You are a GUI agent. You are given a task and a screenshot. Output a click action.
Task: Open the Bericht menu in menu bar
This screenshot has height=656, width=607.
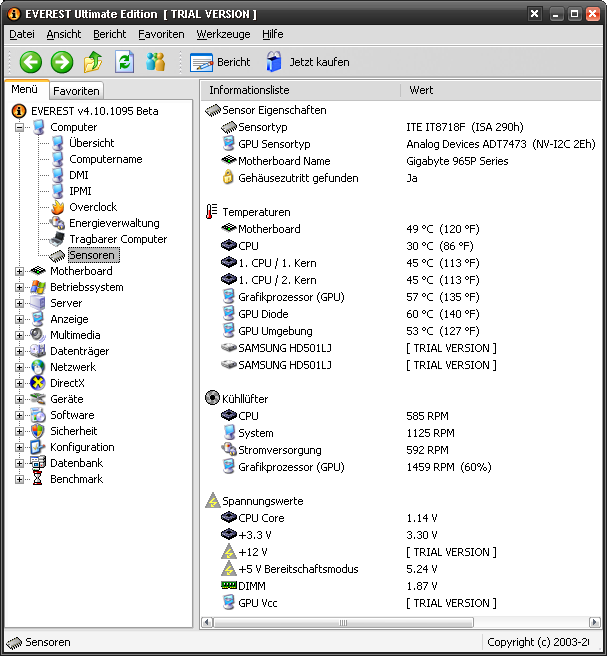[x=109, y=34]
